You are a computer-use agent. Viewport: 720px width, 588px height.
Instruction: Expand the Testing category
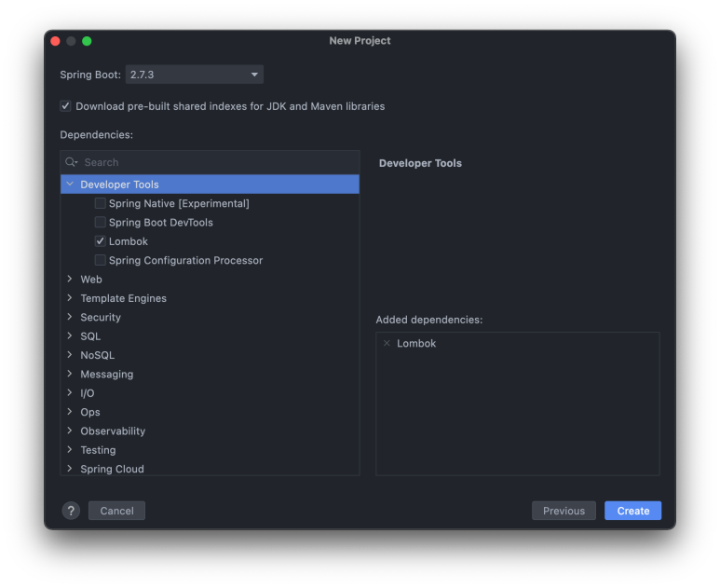click(x=70, y=450)
